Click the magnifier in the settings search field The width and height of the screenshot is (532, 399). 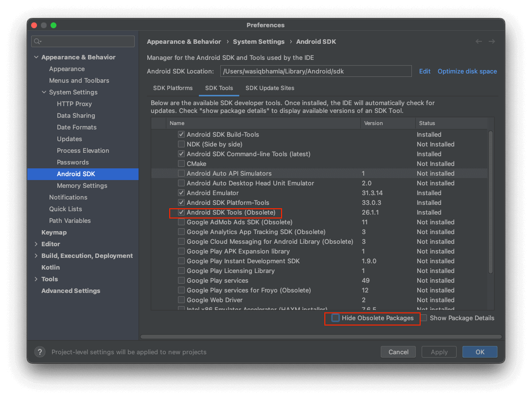(37, 41)
